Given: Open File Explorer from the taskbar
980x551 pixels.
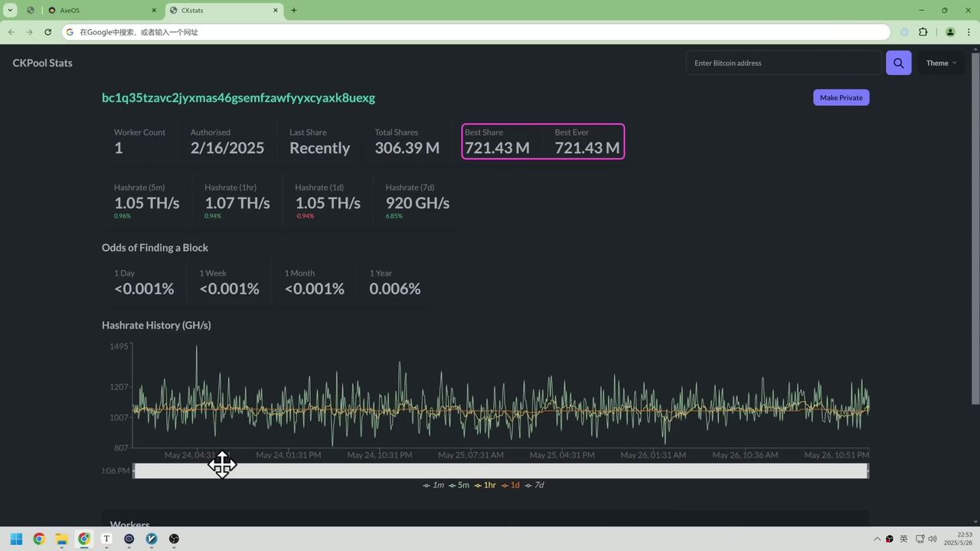Looking at the screenshot, I should tap(61, 539).
